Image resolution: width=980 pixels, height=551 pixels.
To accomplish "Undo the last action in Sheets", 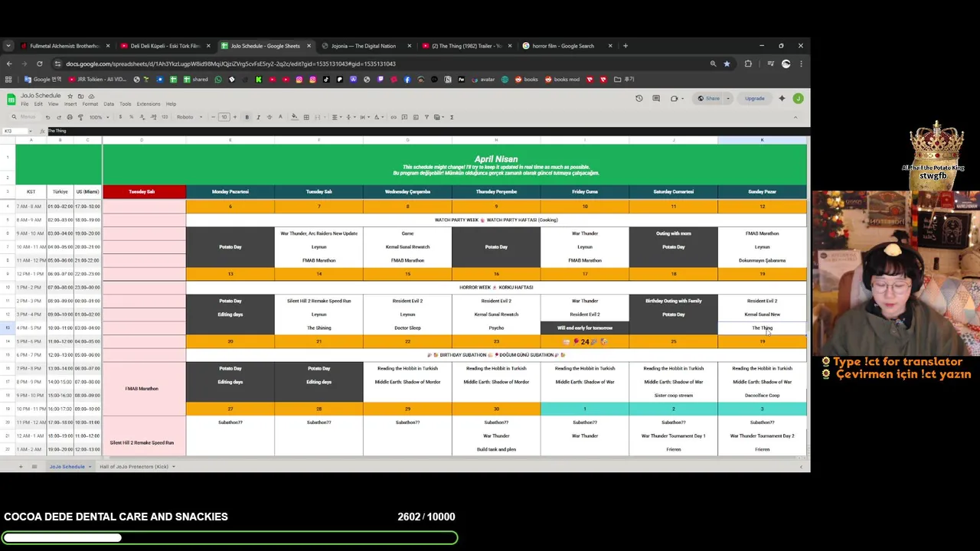I will (47, 117).
